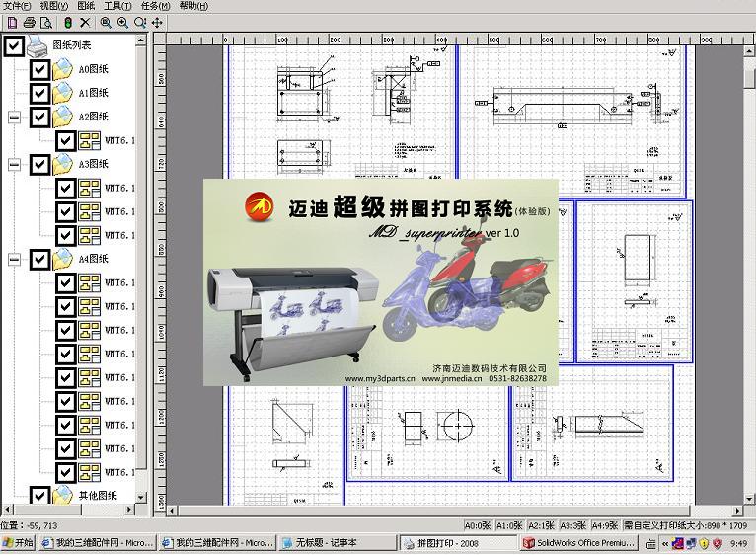Click the www.jnmedia.cn link on the splash
Viewport: 756px width, 555px height.
(x=452, y=379)
